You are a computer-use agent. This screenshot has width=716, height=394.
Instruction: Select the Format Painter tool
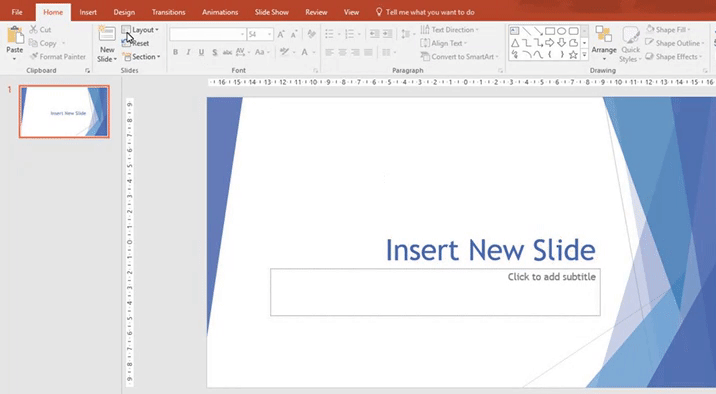click(x=58, y=57)
